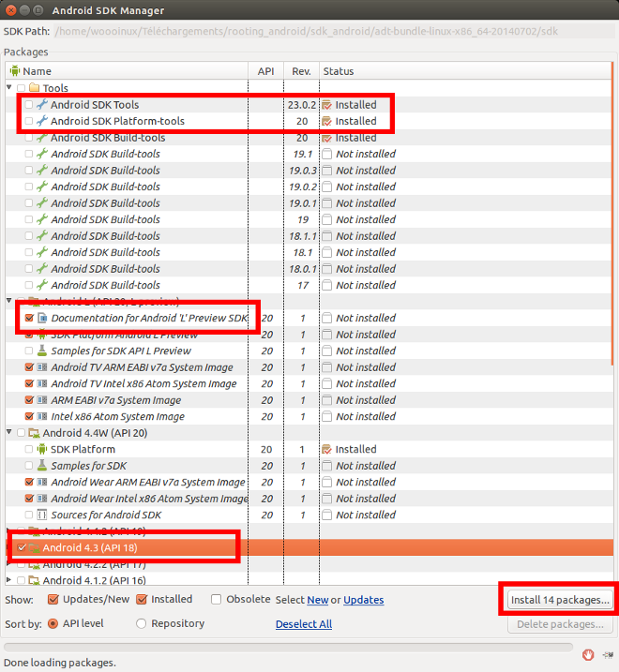Click the wrench icon beside Android SDK Platform-tools

tap(42, 121)
